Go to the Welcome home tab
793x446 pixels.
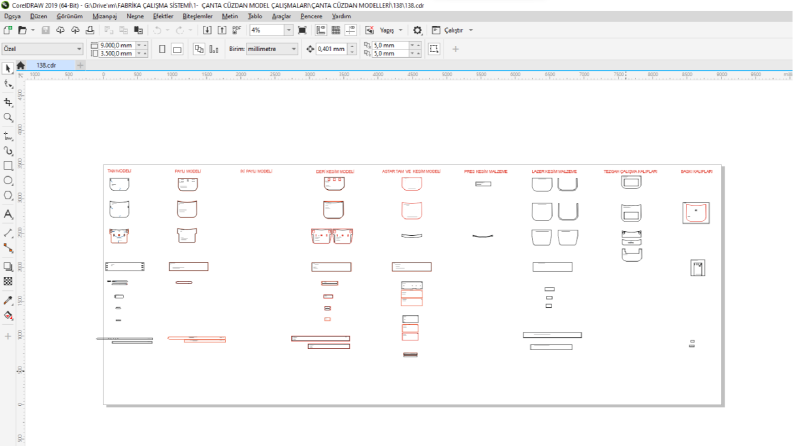[21, 65]
